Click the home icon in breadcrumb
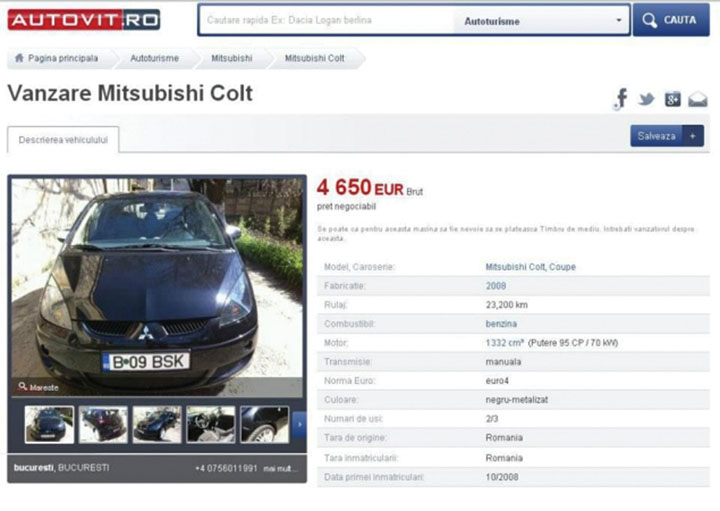The image size is (720, 511). tap(19, 58)
